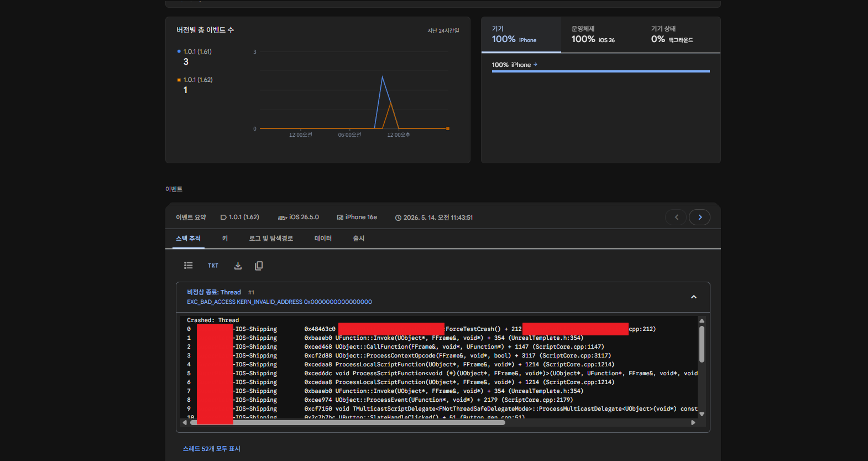
Task: Go to the previous event
Action: tap(676, 217)
